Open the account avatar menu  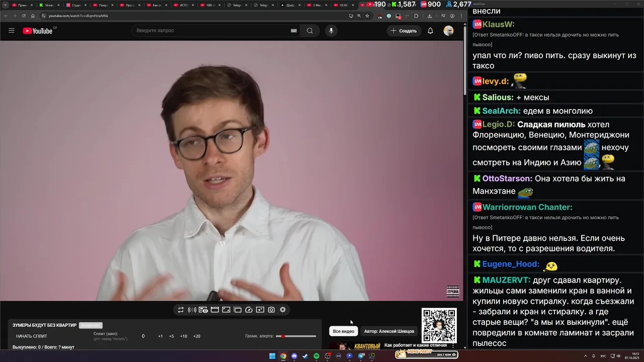[x=448, y=31]
